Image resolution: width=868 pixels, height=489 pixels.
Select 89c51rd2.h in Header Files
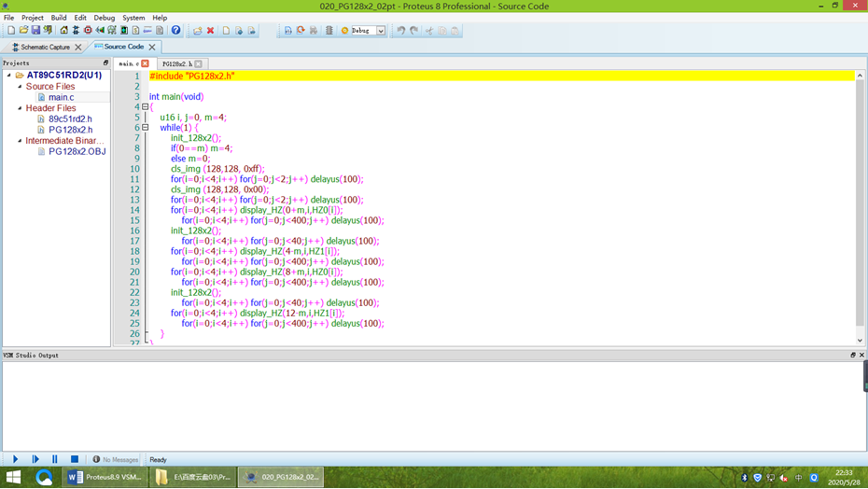(x=70, y=119)
